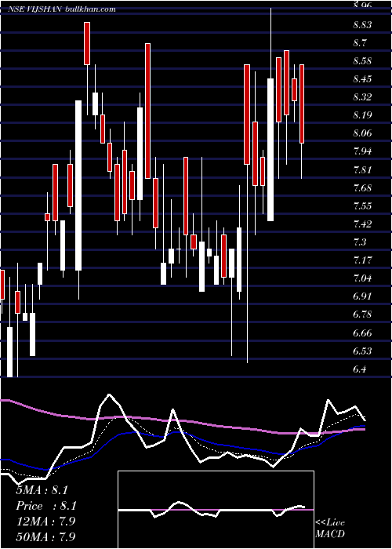The width and height of the screenshot is (392, 549).
Task: Click the 8.83 price axis label
Action: (x=362, y=25)
